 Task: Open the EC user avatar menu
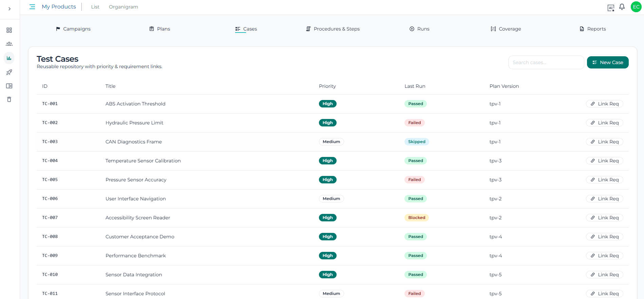point(636,7)
